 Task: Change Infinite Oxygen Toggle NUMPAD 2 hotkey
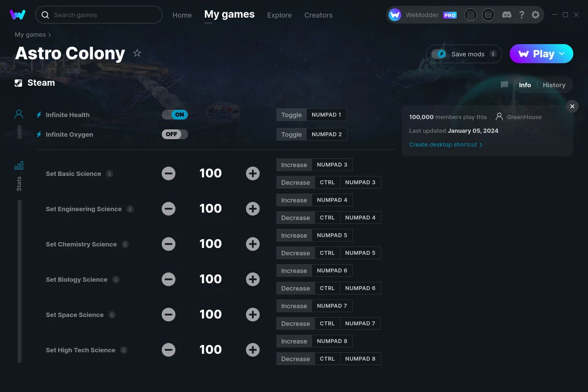tap(312, 134)
